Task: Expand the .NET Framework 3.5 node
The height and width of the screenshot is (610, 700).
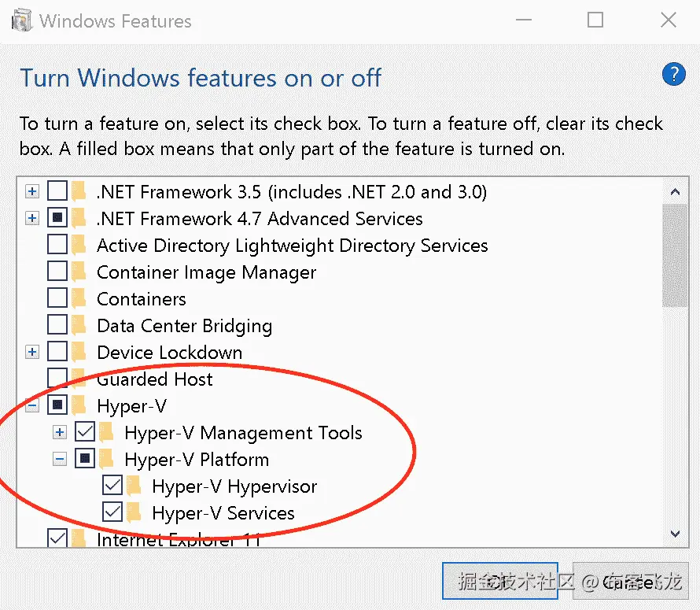Action: (32, 192)
